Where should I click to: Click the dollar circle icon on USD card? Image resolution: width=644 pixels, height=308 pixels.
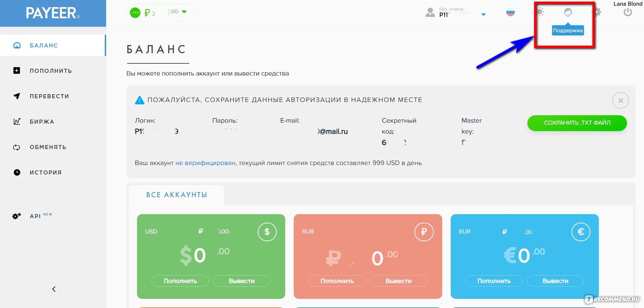(x=267, y=232)
